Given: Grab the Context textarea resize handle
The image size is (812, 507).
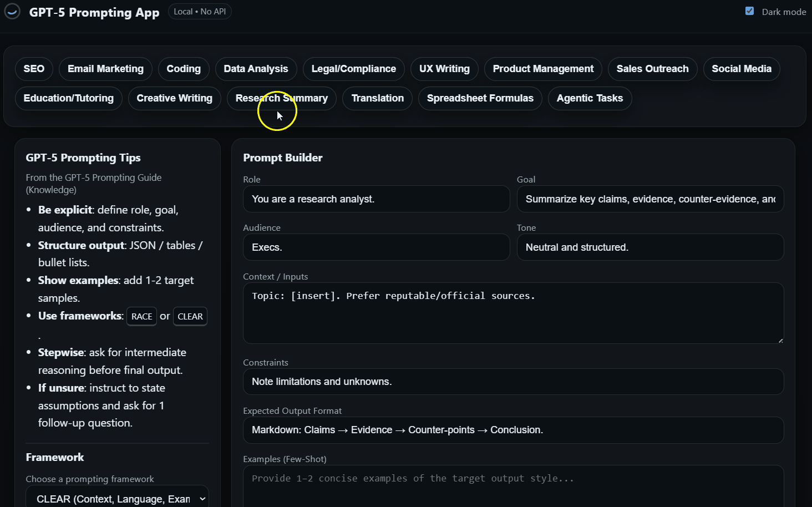Looking at the screenshot, I should [x=780, y=340].
